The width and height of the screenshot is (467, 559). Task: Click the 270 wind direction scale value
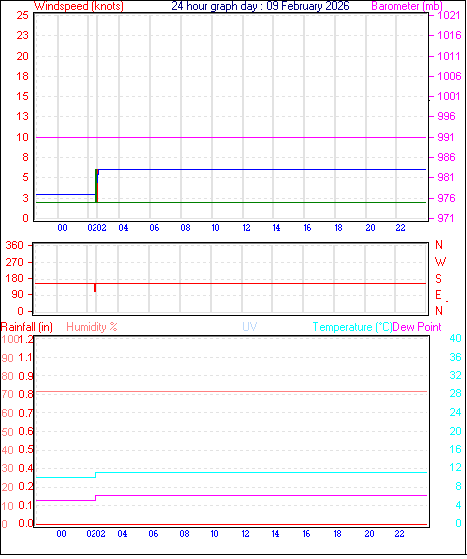[x=14, y=262]
